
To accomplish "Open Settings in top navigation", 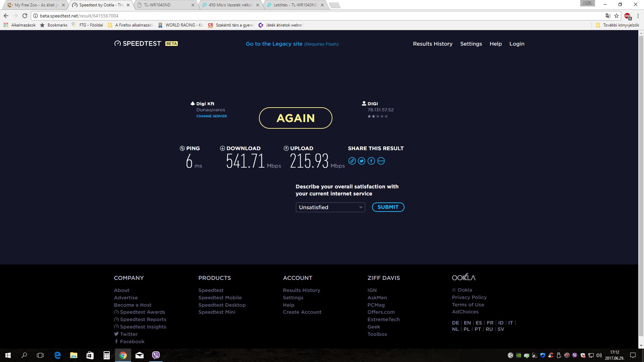I will point(471,44).
